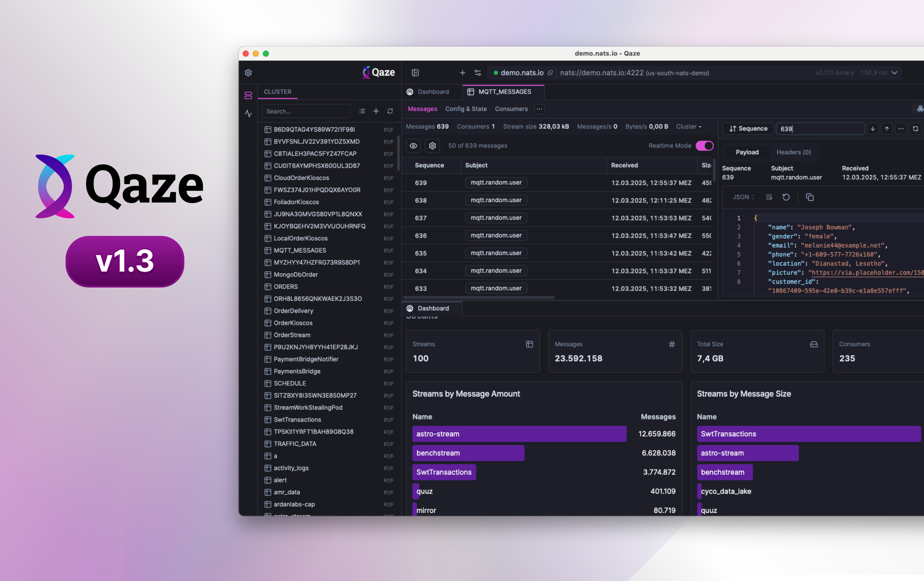
Task: Select the cluster streams icon in the sidebar
Action: coord(248,95)
